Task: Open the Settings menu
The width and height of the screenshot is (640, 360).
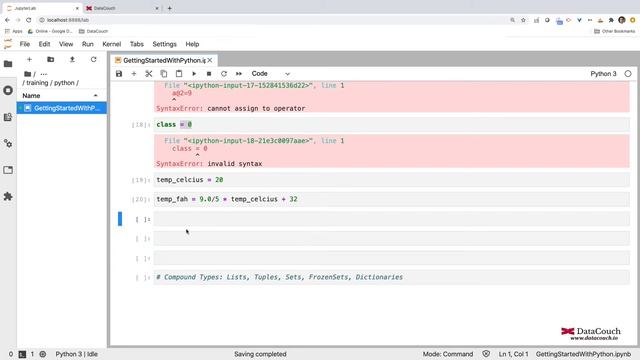Action: pyautogui.click(x=164, y=44)
